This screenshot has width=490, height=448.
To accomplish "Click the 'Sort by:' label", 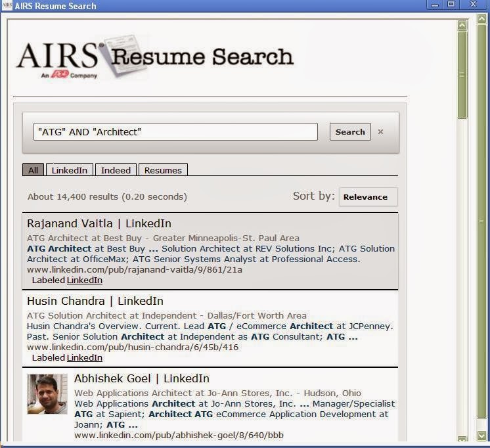I will [314, 196].
